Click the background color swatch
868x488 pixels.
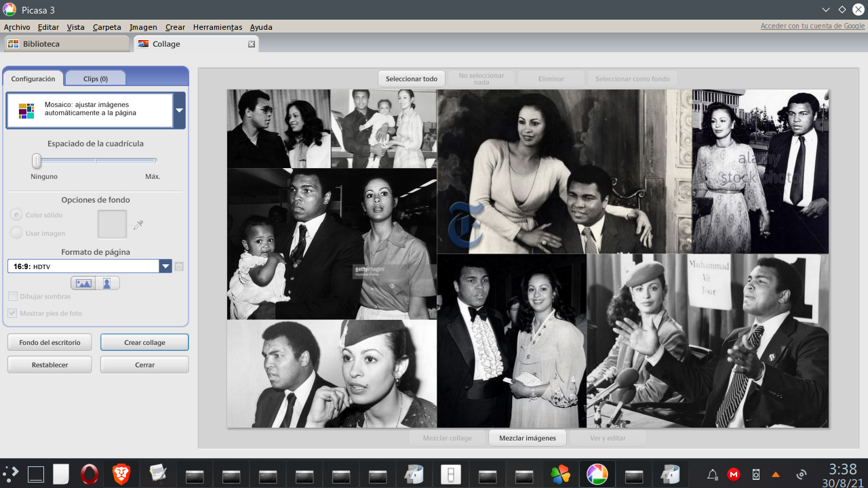tap(113, 224)
